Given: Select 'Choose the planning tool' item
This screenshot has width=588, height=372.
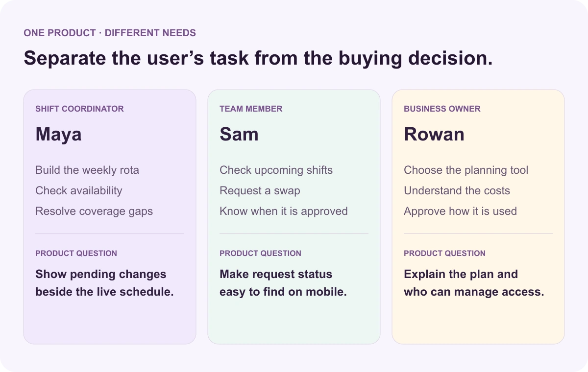Looking at the screenshot, I should coord(466,170).
